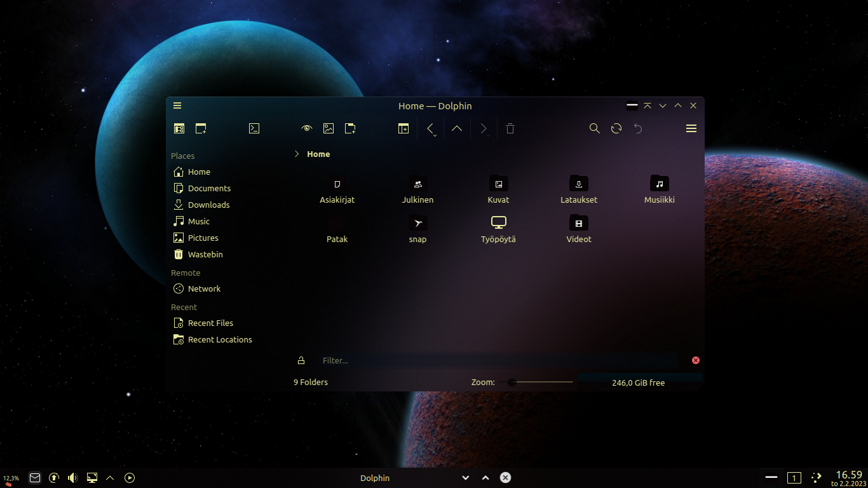This screenshot has width=868, height=488.
Task: Click the 9 Folders status text
Action: pyautogui.click(x=311, y=383)
